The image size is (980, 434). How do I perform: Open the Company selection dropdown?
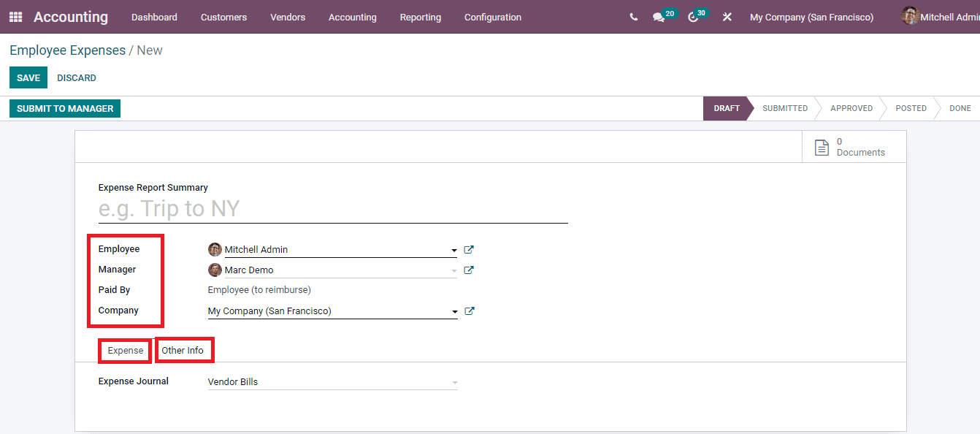pos(453,311)
